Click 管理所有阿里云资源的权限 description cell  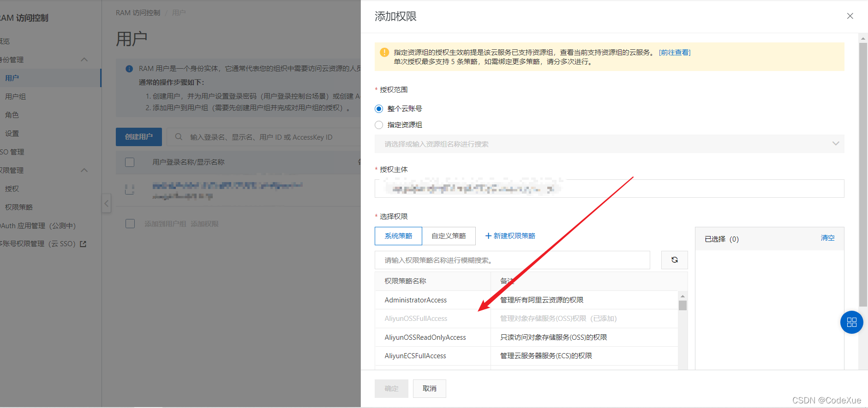pos(542,300)
